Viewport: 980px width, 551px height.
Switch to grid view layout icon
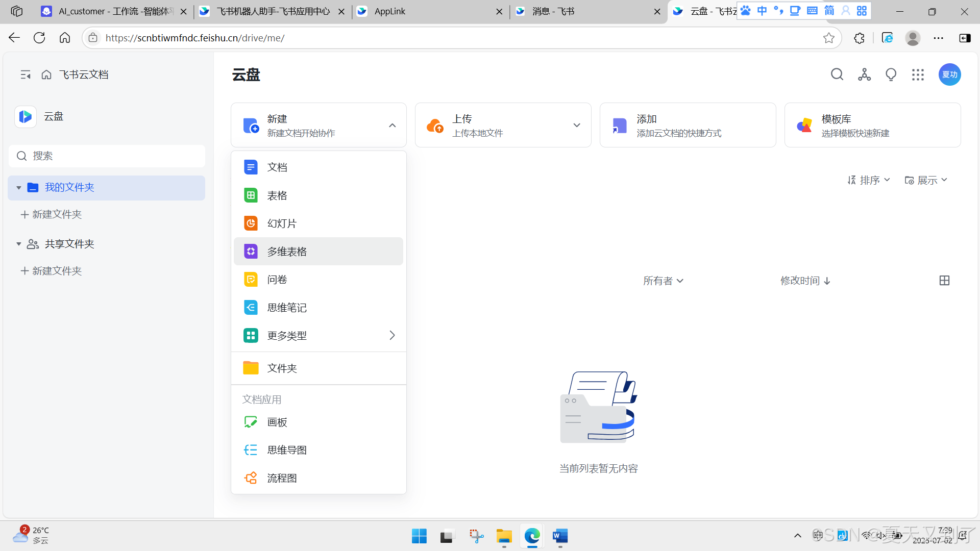click(944, 281)
